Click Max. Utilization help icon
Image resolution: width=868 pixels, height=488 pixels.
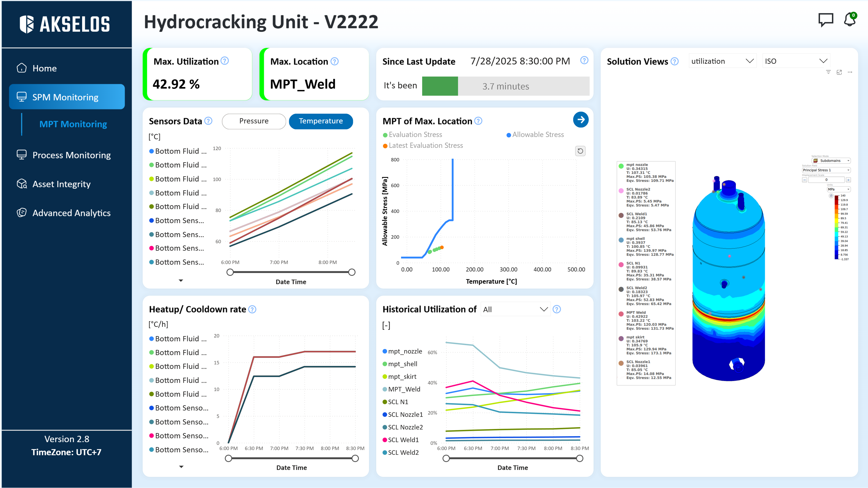(224, 61)
